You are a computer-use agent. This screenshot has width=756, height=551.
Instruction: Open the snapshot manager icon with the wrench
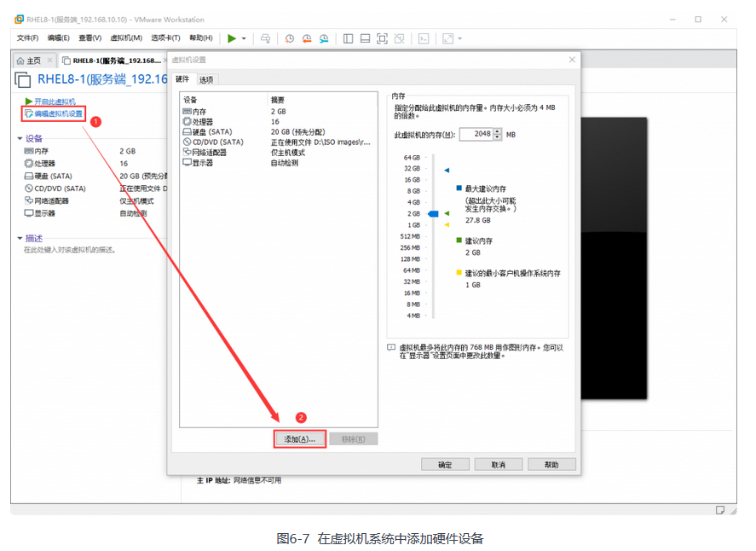(x=324, y=38)
